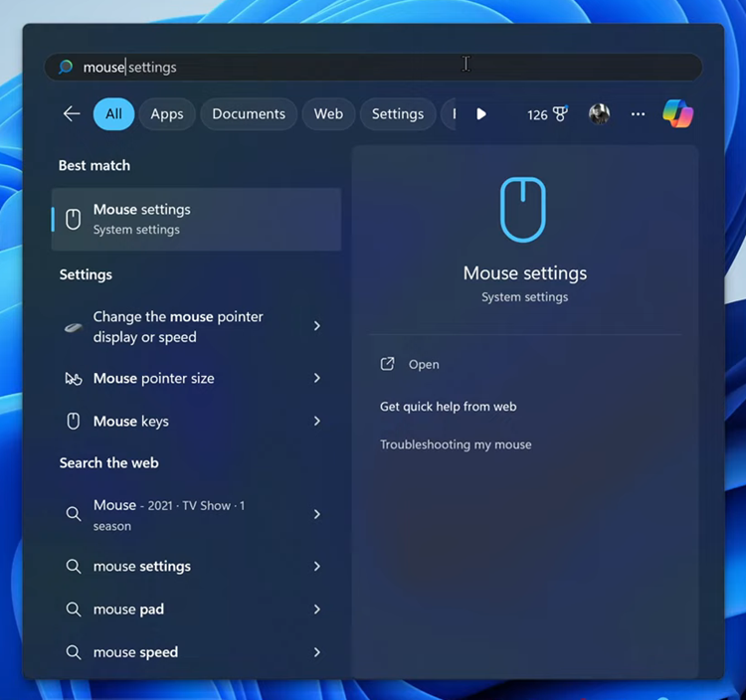Screen dimensions: 746x700
Task: Expand the mouse speed chevron
Action: tap(317, 652)
